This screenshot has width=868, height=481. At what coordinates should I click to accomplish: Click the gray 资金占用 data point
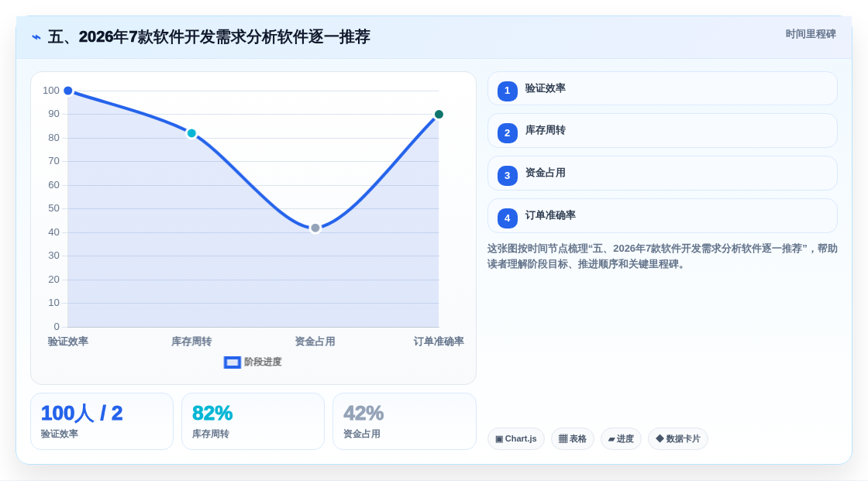coord(315,228)
